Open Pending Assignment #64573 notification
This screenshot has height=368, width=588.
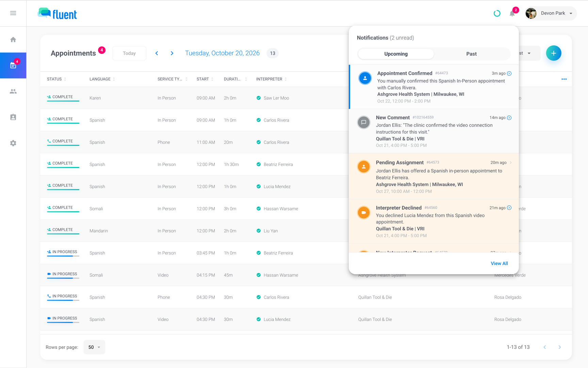(434, 177)
